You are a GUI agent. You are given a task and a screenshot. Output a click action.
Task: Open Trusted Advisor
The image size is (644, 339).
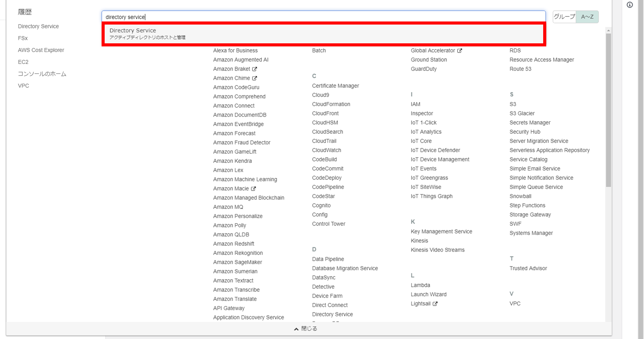[528, 268]
